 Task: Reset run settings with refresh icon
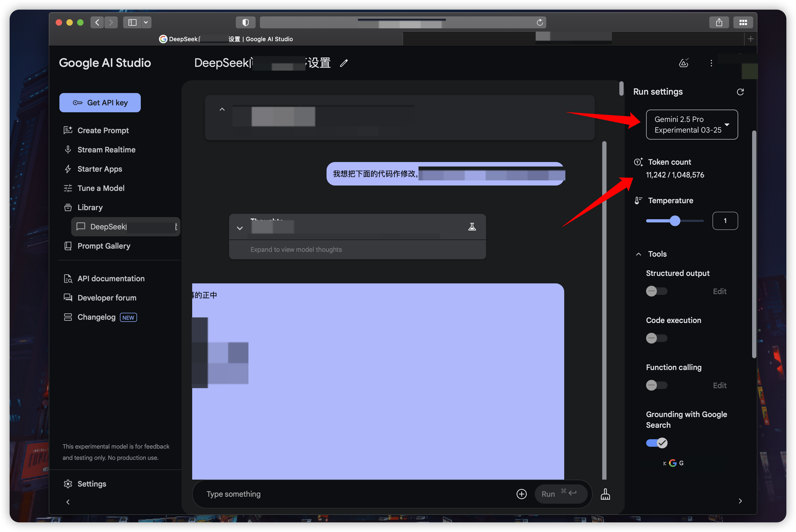740,92
